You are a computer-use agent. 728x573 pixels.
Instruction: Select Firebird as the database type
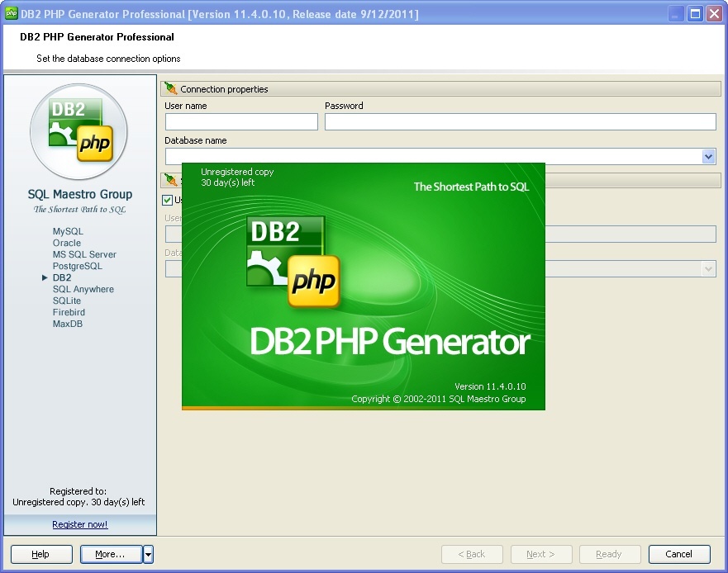[x=69, y=312]
